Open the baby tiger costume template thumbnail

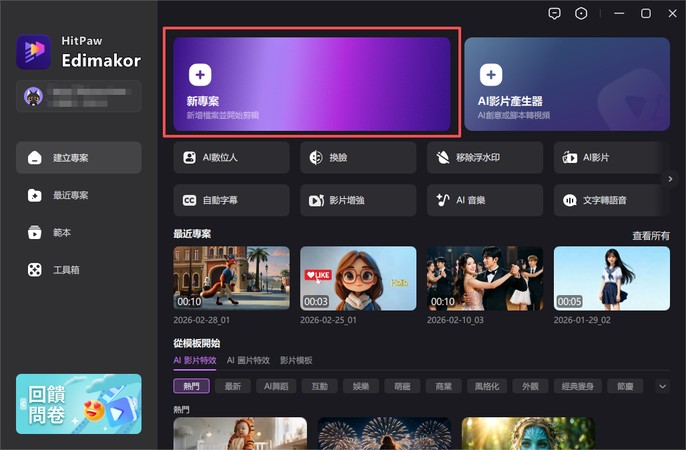coord(240,433)
